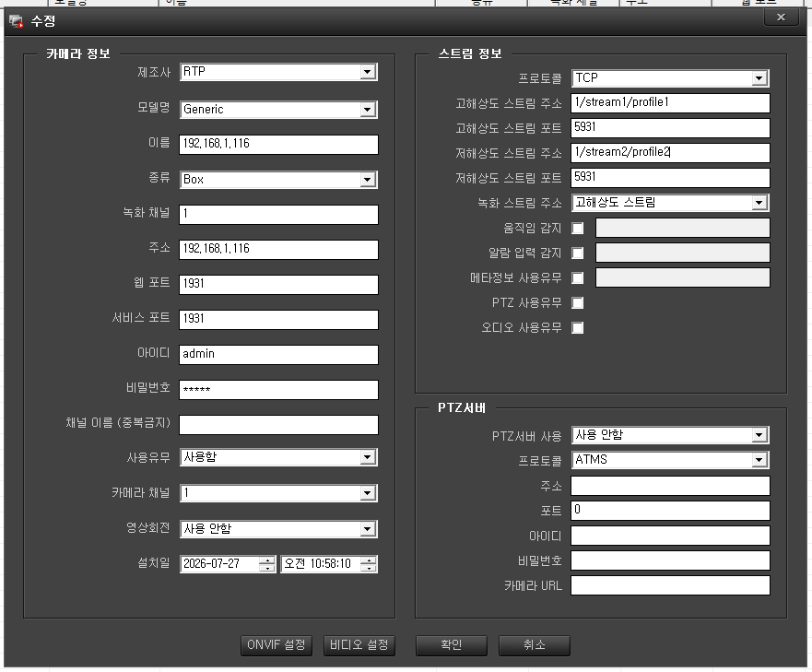Expand the 카메라 채널 dropdown

[x=368, y=493]
